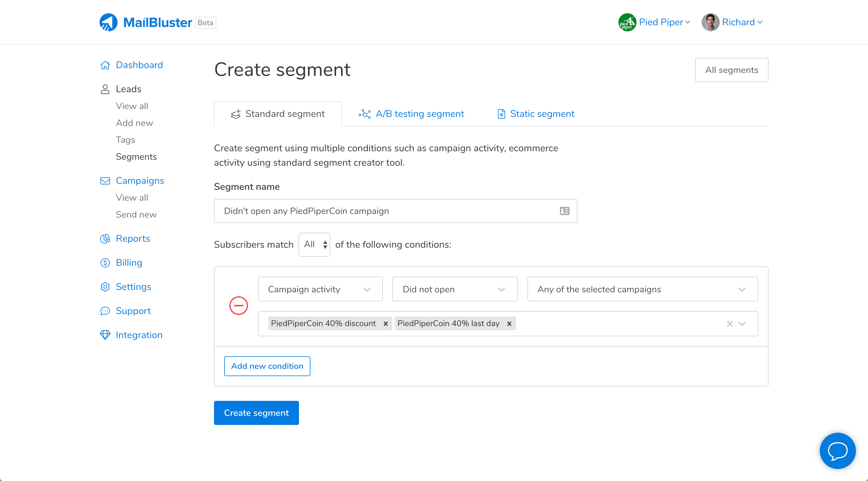Click the Reports pie chart icon
This screenshot has height=481, width=868.
[x=105, y=238]
